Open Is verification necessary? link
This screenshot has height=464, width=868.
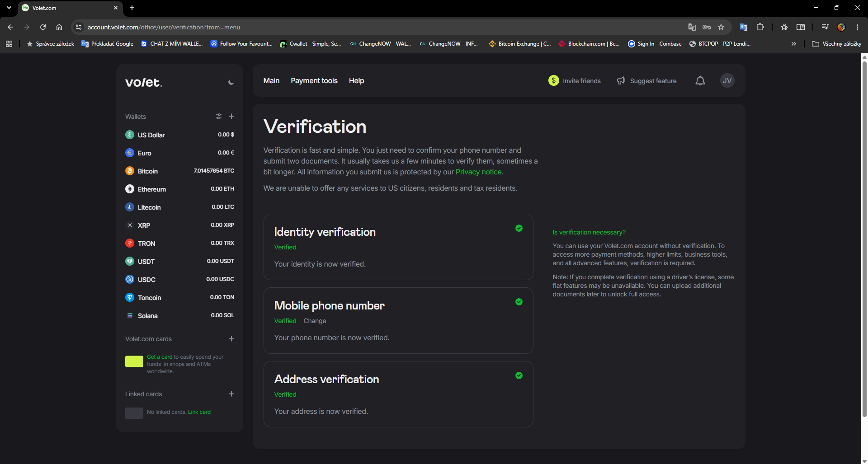(589, 232)
